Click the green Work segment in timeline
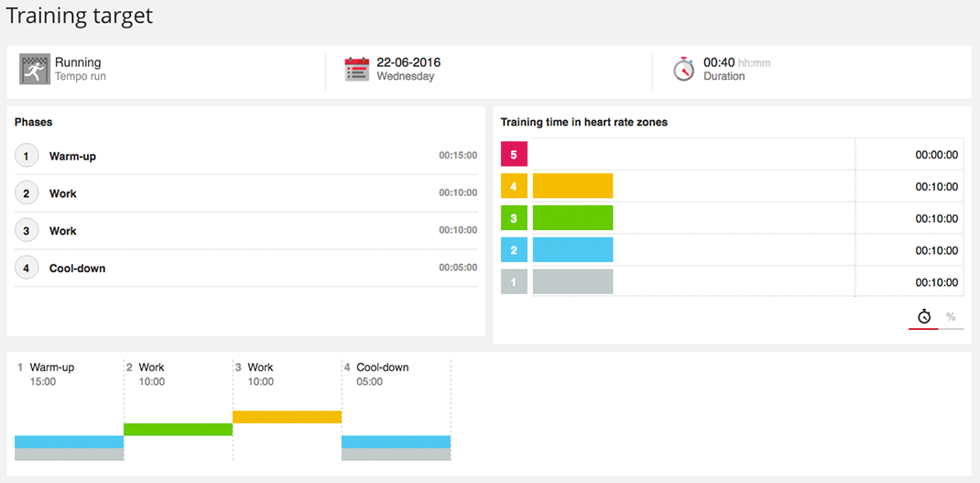Viewport: 980px width, 483px height. coord(178,429)
